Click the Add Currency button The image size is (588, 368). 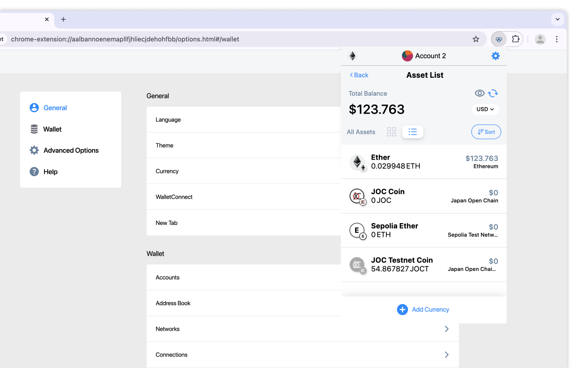pyautogui.click(x=423, y=309)
